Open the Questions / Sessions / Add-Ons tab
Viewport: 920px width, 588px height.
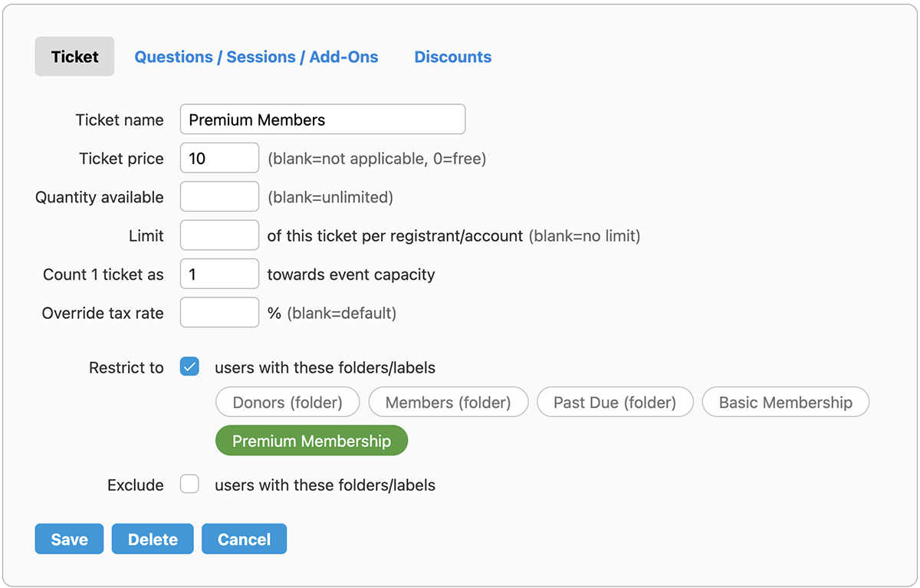tap(256, 57)
